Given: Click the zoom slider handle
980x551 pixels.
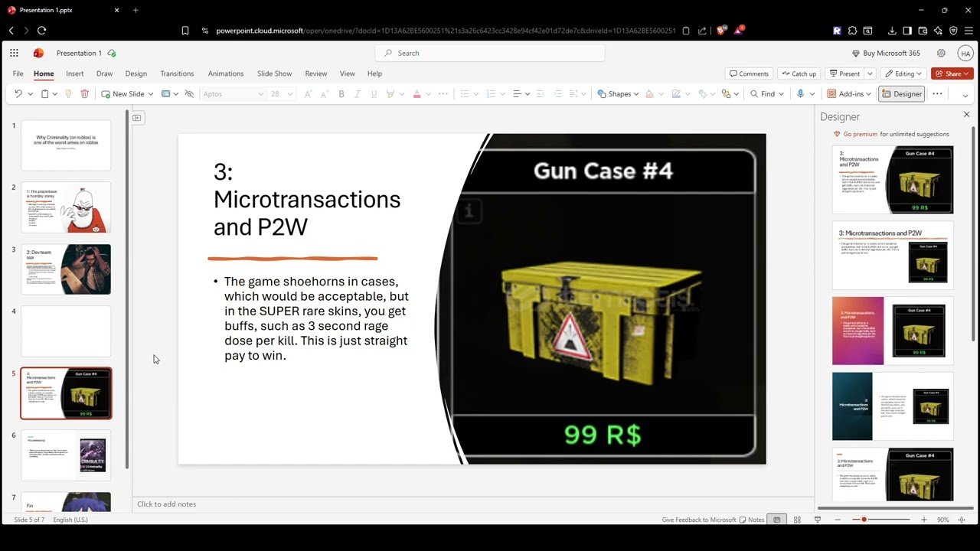Looking at the screenshot, I should [x=864, y=520].
